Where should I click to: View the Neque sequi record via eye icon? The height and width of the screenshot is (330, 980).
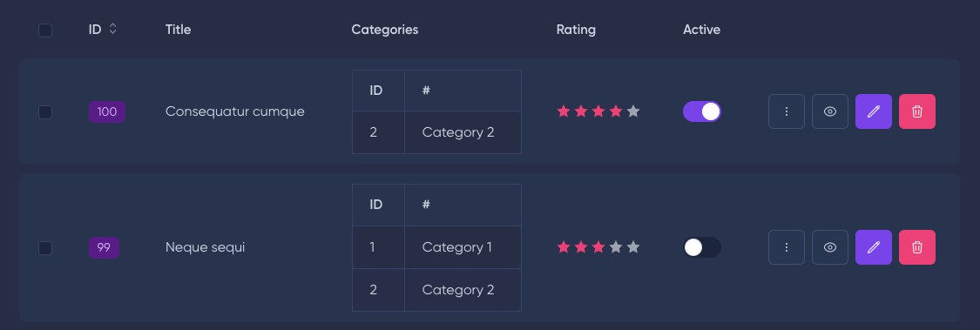(830, 247)
